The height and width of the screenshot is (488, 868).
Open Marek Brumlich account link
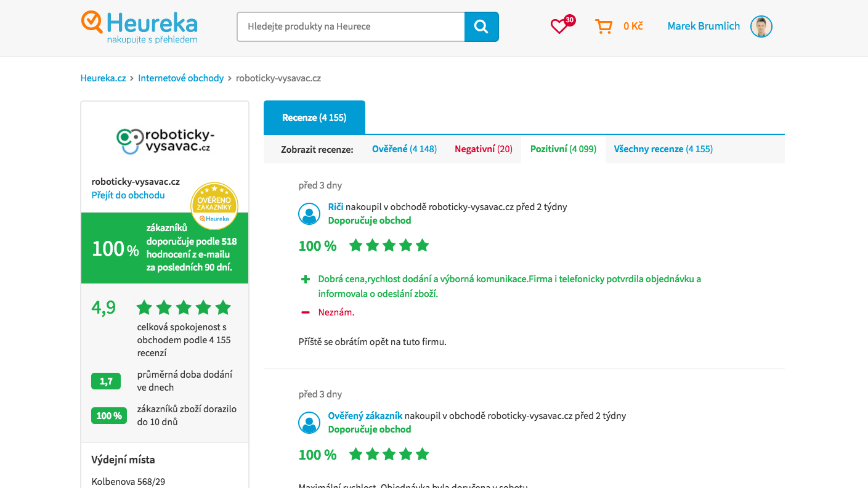pyautogui.click(x=704, y=26)
